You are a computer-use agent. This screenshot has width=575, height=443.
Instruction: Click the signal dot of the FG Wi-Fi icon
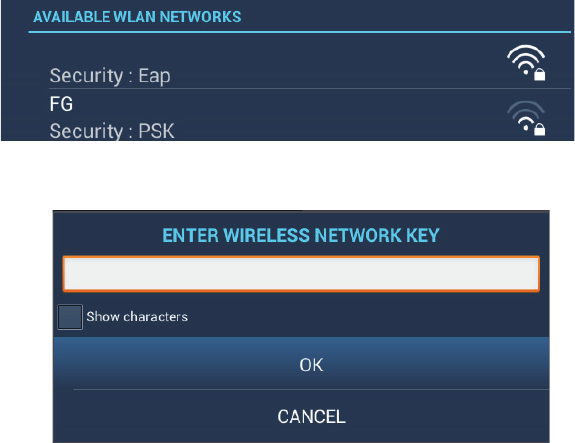coord(526,128)
